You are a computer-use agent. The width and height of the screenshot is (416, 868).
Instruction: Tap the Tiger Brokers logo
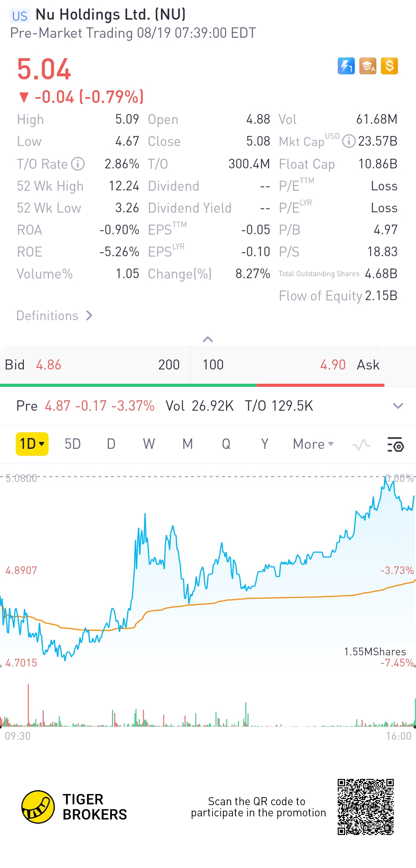pyautogui.click(x=38, y=807)
